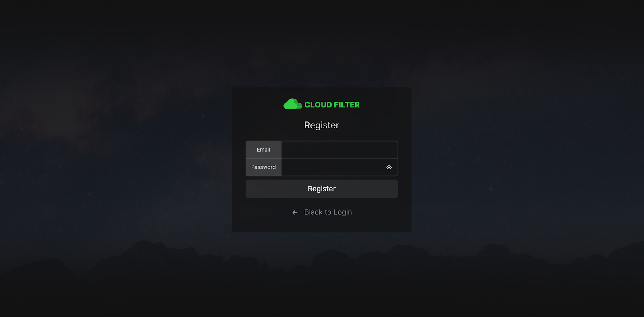Viewport: 644px width, 317px height.
Task: Click the Password field label
Action: [263, 167]
